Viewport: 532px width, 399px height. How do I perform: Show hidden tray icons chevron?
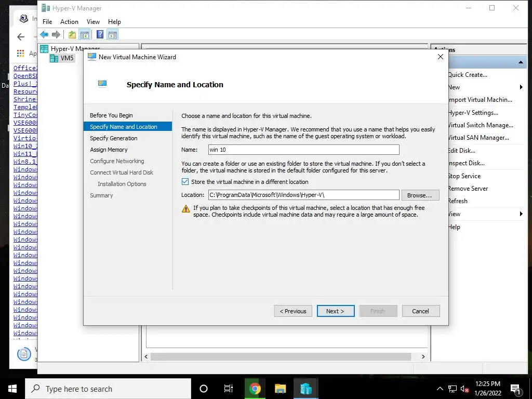pos(440,389)
